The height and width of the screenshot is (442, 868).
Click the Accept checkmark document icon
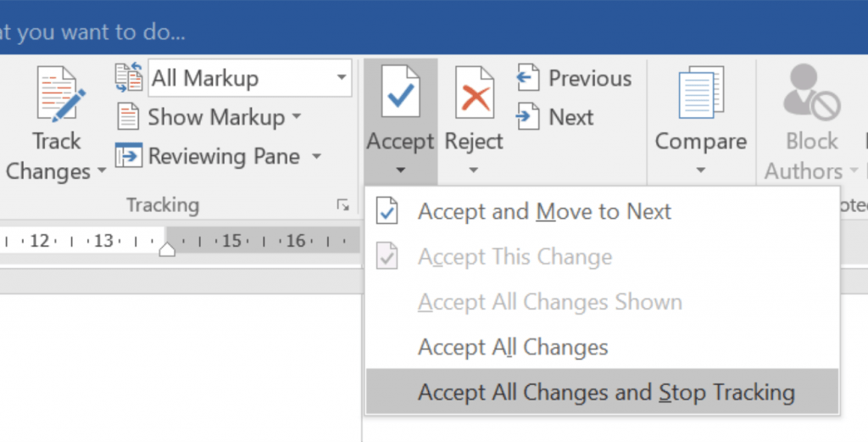(400, 93)
